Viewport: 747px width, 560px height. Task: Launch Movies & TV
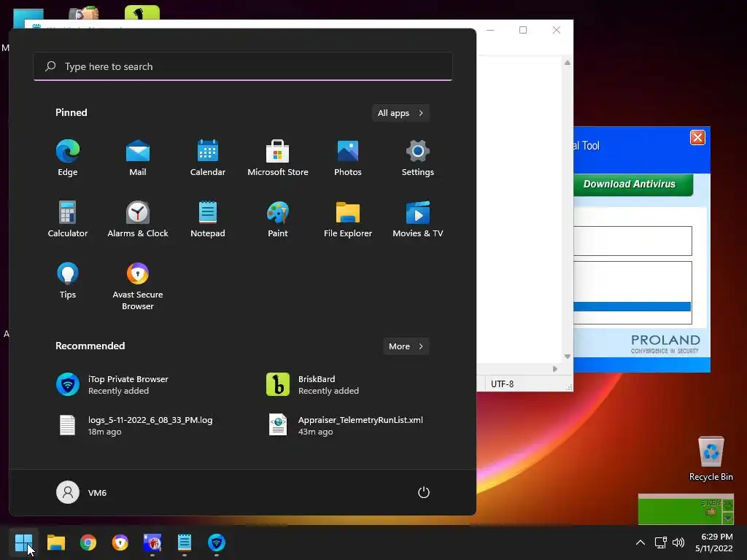point(418,219)
